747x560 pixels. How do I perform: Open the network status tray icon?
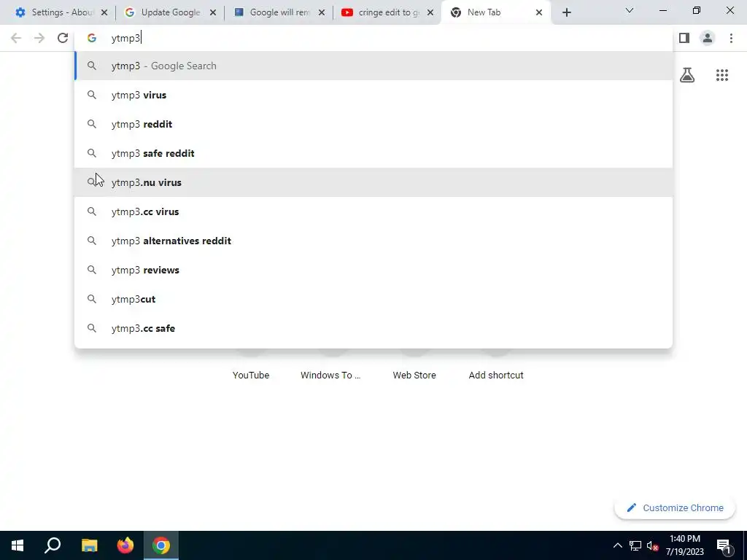click(635, 545)
